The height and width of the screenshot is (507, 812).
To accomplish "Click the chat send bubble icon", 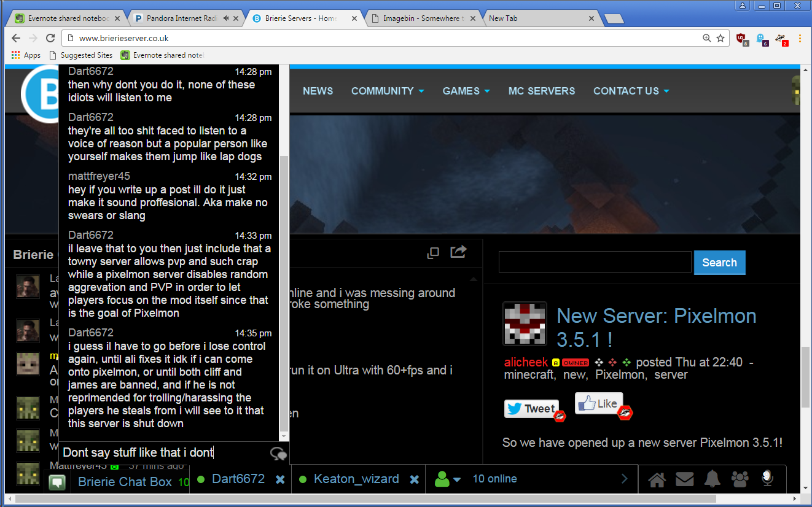I will pos(278,454).
